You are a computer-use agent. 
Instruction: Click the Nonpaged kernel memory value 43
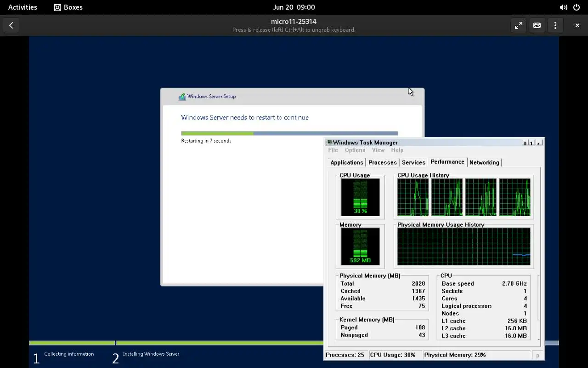pos(422,335)
